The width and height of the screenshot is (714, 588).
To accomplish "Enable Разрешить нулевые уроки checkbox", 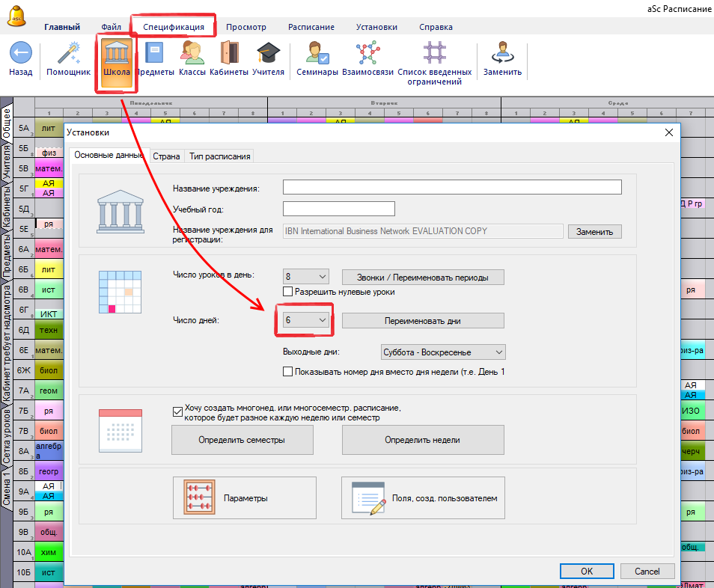I will click(288, 292).
